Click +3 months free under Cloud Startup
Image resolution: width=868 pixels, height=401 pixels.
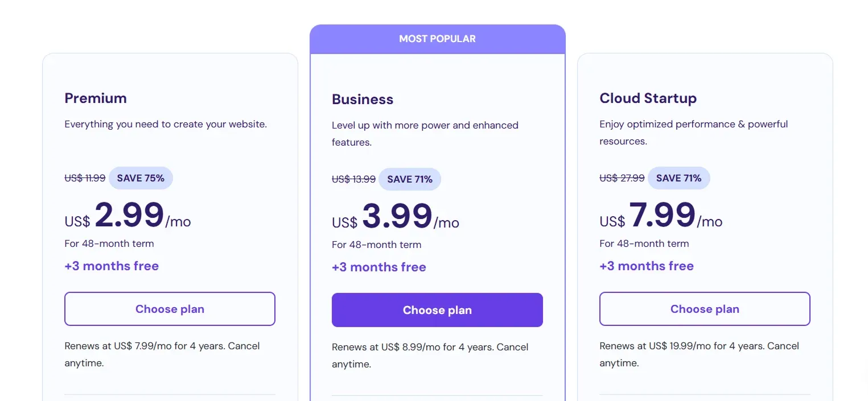pos(647,266)
